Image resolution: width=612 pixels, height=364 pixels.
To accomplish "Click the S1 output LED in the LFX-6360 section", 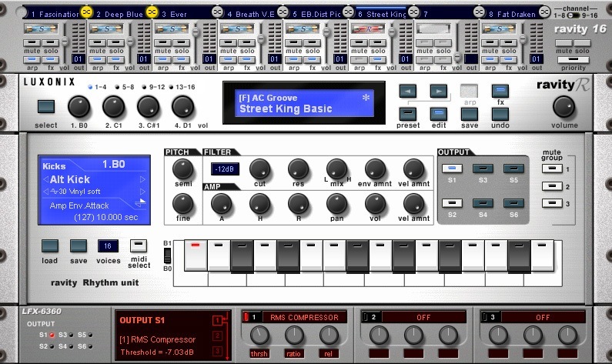I will pos(52,335).
